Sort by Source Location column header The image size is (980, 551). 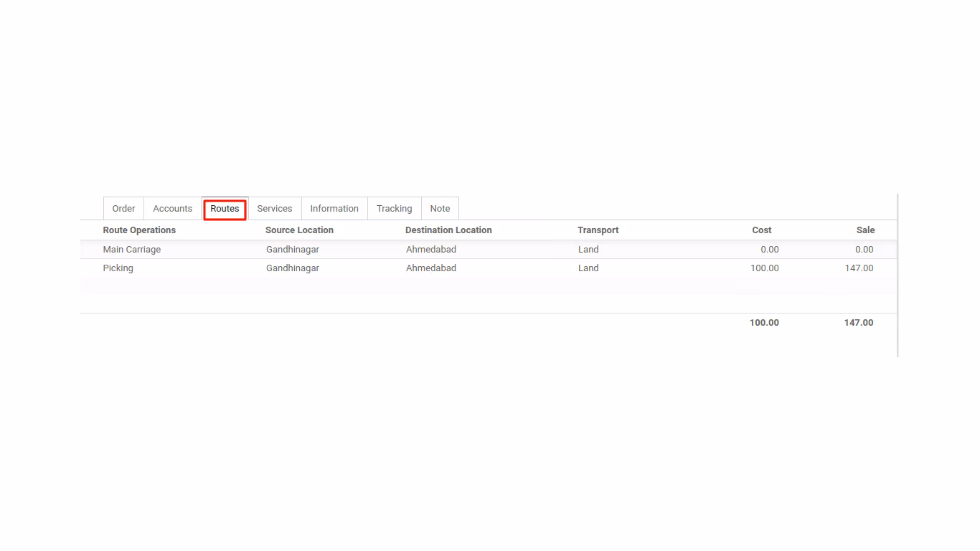pos(299,230)
